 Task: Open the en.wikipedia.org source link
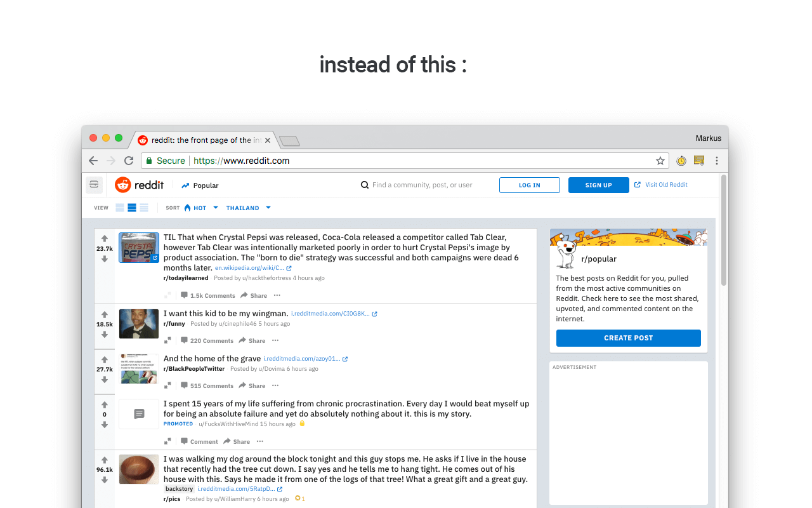253,268
